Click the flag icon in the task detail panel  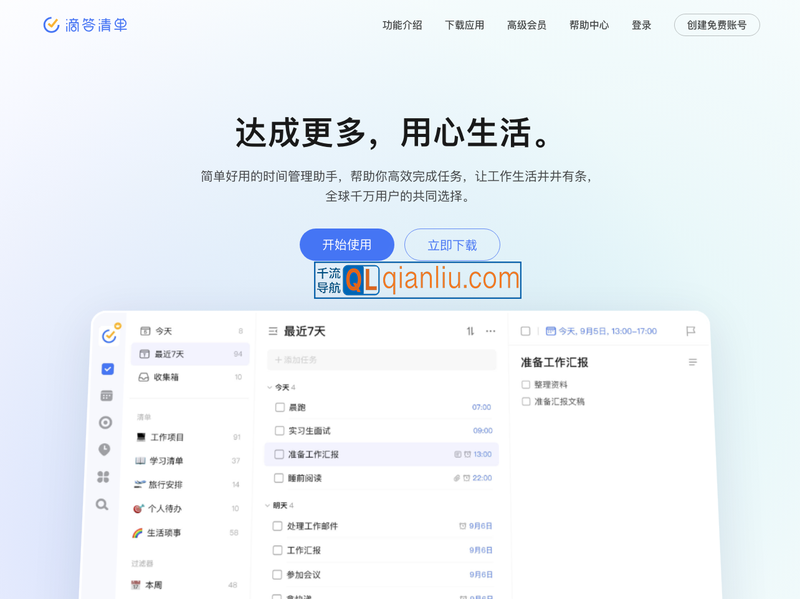[689, 331]
